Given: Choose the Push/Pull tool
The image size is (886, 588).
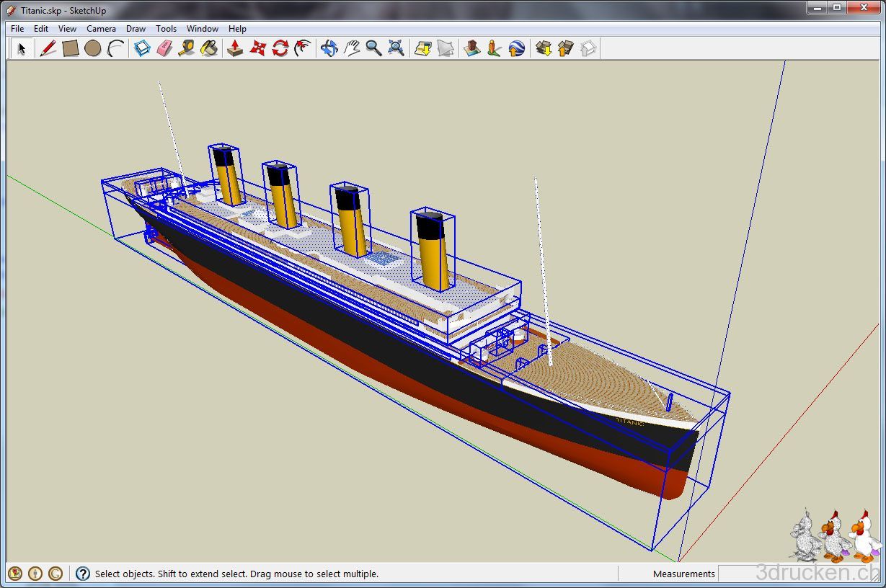Looking at the screenshot, I should pyautogui.click(x=235, y=48).
